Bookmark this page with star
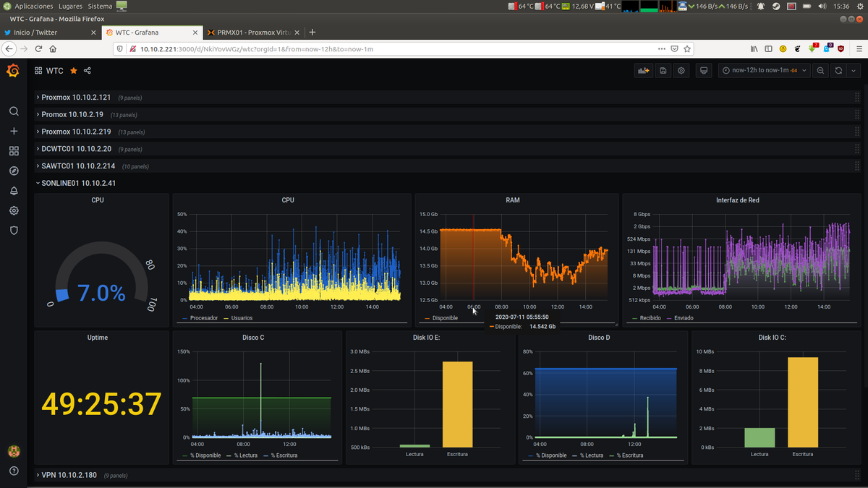The image size is (868, 488). (687, 49)
